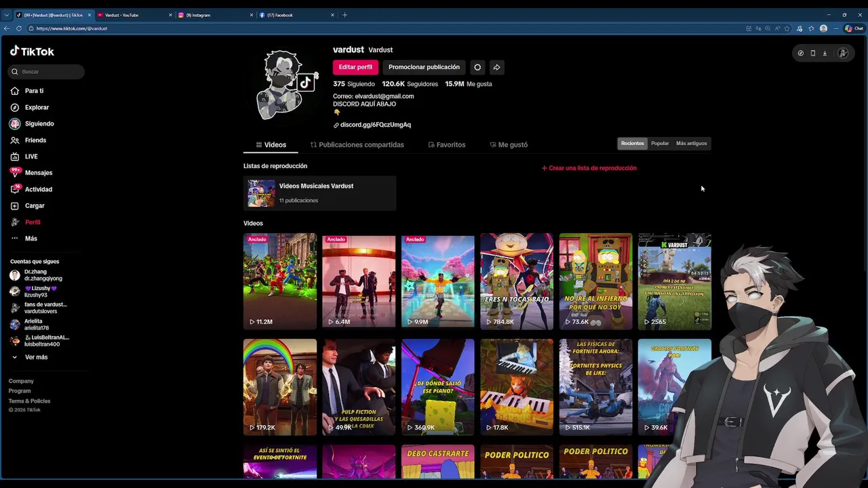Open the Para ti home feed icon
The height and width of the screenshot is (488, 868).
14,91
